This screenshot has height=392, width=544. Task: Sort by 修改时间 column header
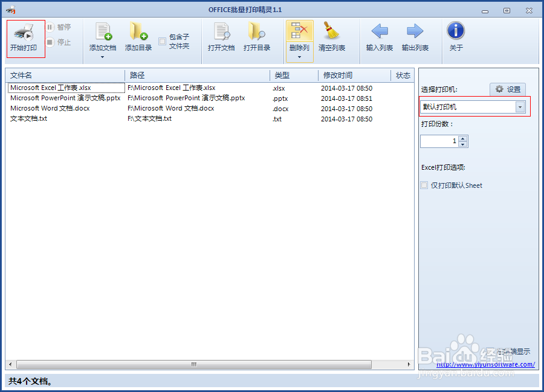(x=354, y=76)
